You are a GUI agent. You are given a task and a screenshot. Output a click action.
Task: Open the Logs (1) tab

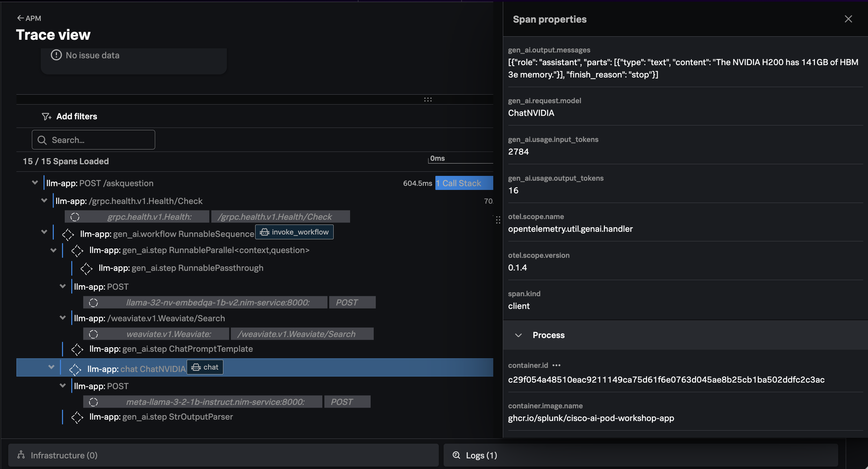point(481,455)
